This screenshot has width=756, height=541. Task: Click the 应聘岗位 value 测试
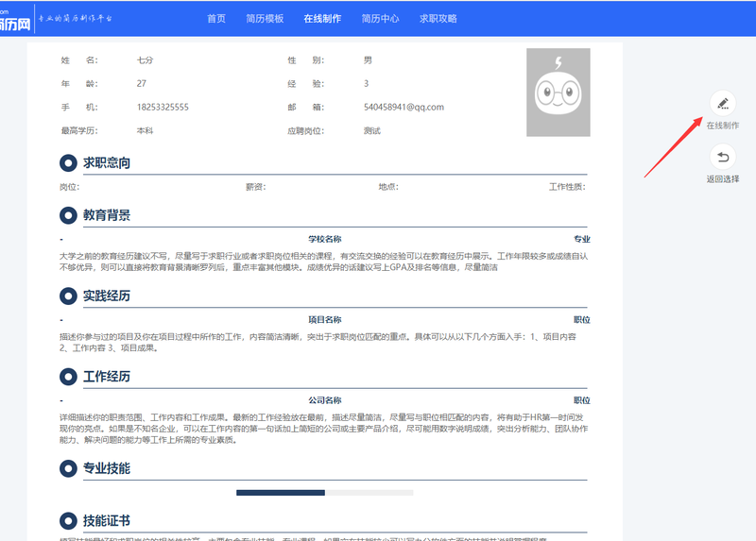click(372, 130)
